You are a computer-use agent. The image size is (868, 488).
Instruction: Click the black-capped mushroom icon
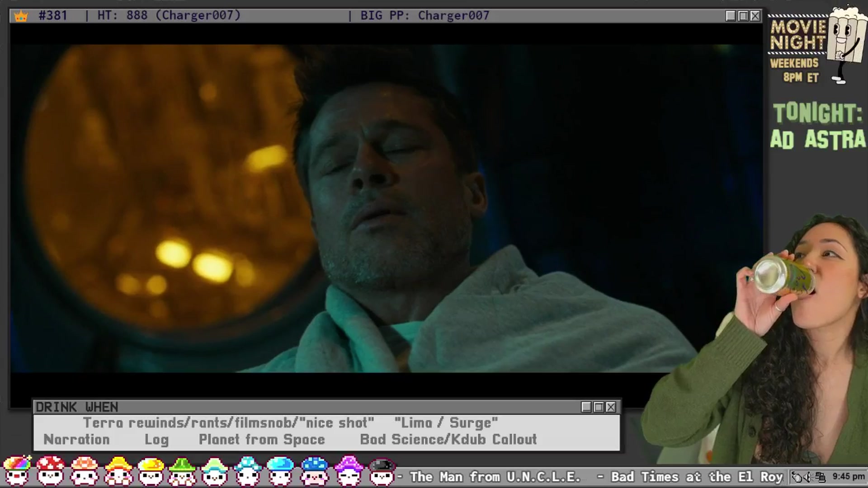point(382,471)
